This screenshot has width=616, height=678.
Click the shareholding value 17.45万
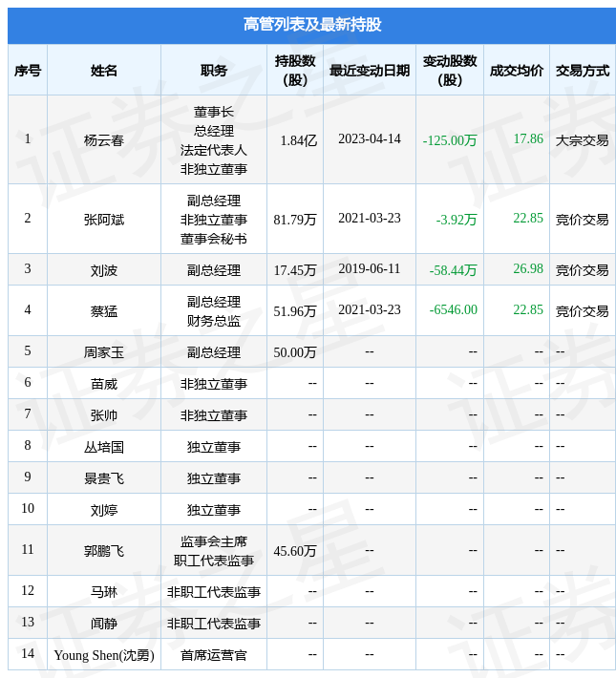[x=295, y=270]
